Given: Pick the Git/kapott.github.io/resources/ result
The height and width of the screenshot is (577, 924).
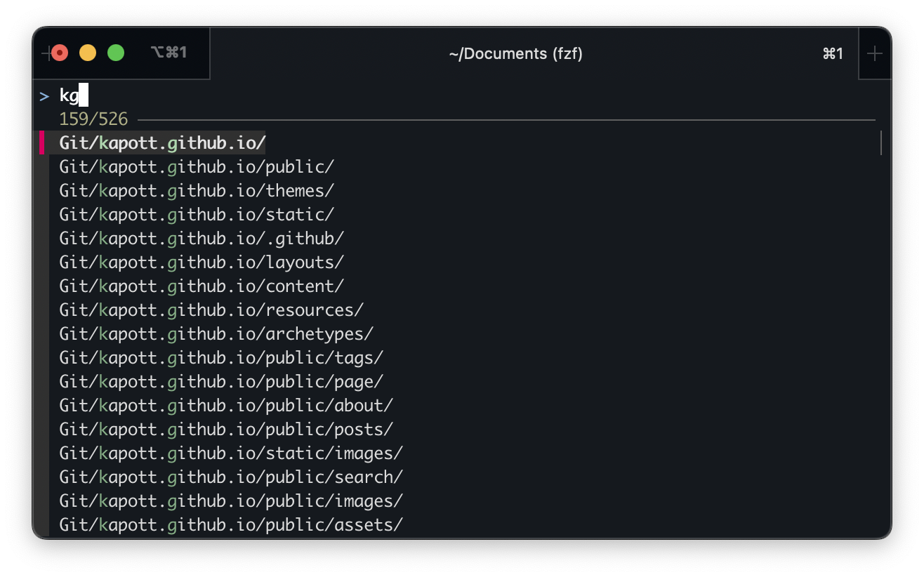Looking at the screenshot, I should [x=211, y=310].
